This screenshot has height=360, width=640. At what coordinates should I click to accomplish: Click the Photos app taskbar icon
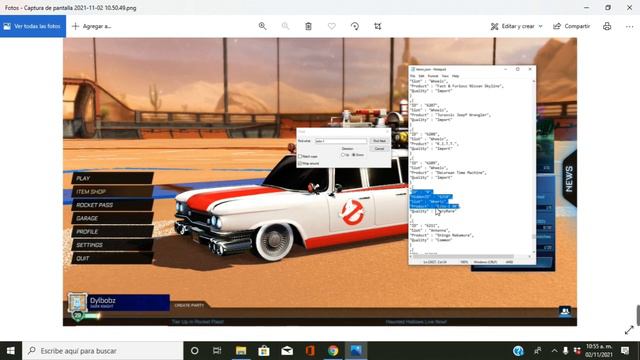click(x=356, y=351)
